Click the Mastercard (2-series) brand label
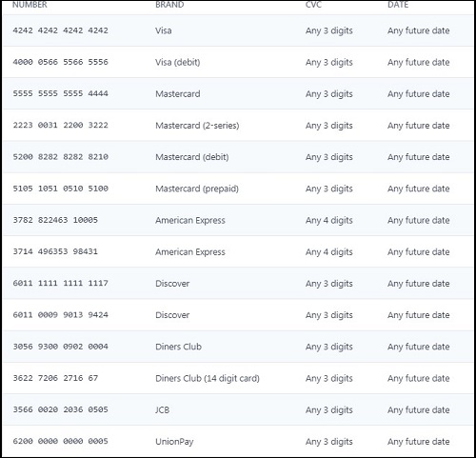Image resolution: width=476 pixels, height=458 pixels. 197,126
